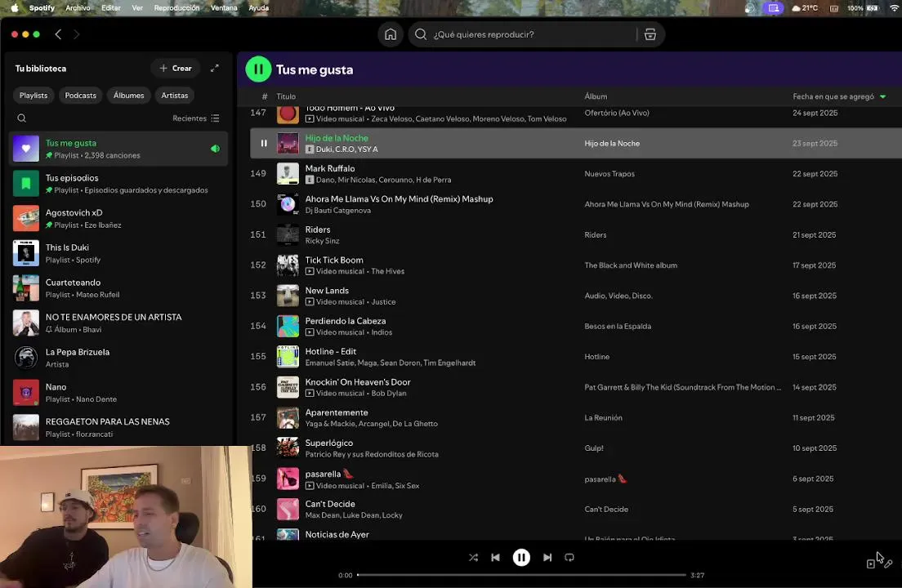Click the battery status icon

click(872, 8)
